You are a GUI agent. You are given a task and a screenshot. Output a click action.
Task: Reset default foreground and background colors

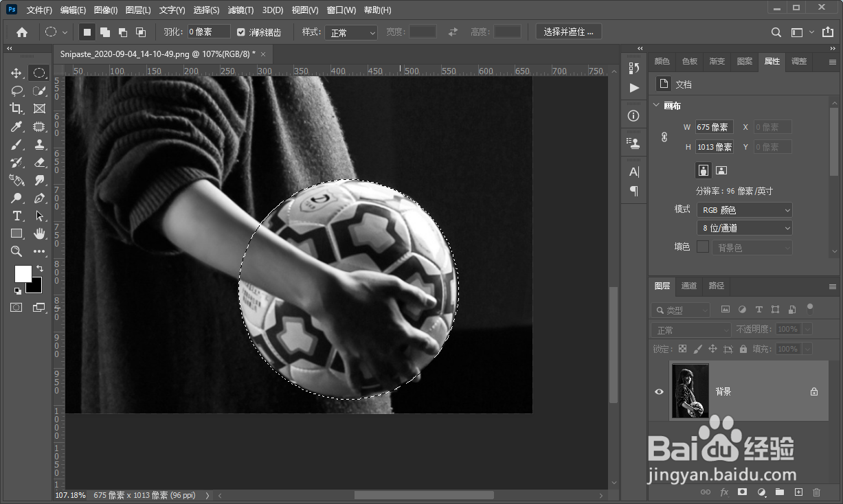click(x=17, y=291)
